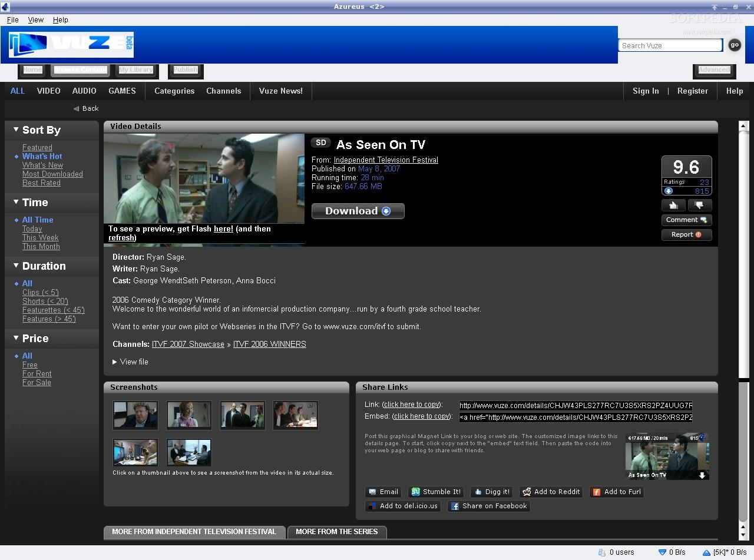Collapse the Duration section

(x=16, y=265)
